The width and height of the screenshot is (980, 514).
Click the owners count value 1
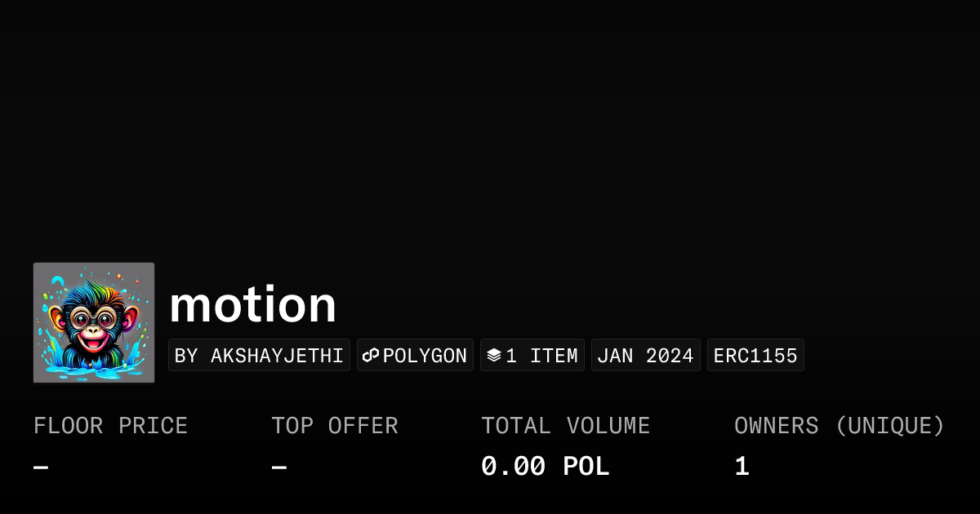[x=742, y=467]
